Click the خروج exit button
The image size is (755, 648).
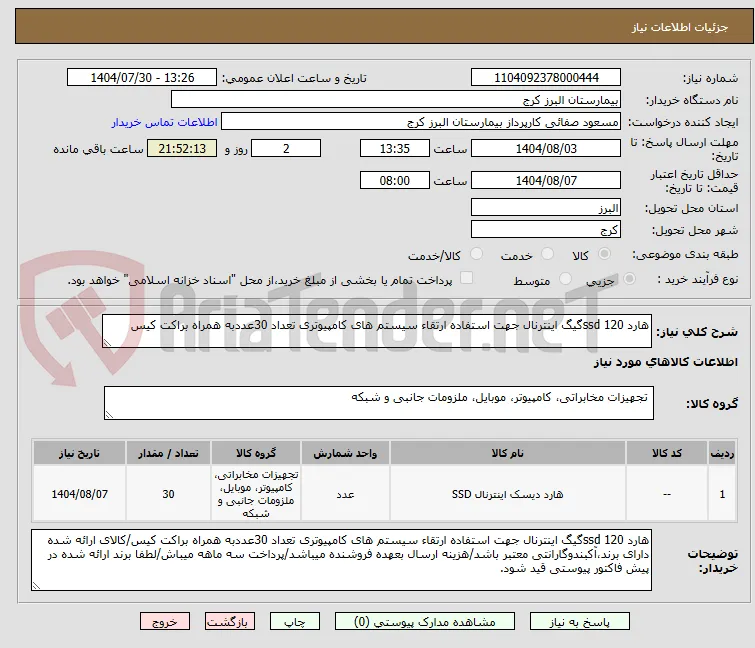click(x=165, y=622)
